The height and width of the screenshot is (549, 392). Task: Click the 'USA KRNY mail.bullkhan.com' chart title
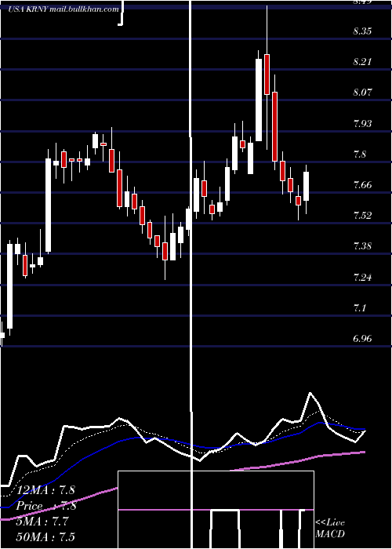[x=64, y=9]
